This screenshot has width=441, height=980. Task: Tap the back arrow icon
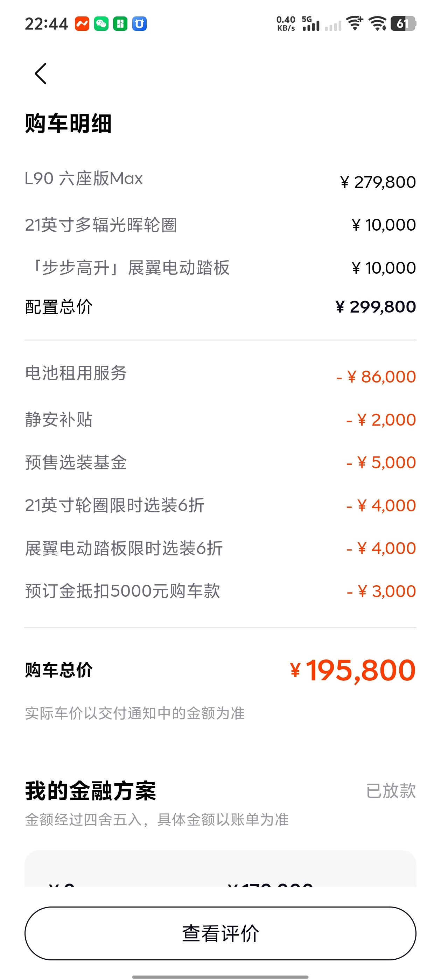click(41, 74)
